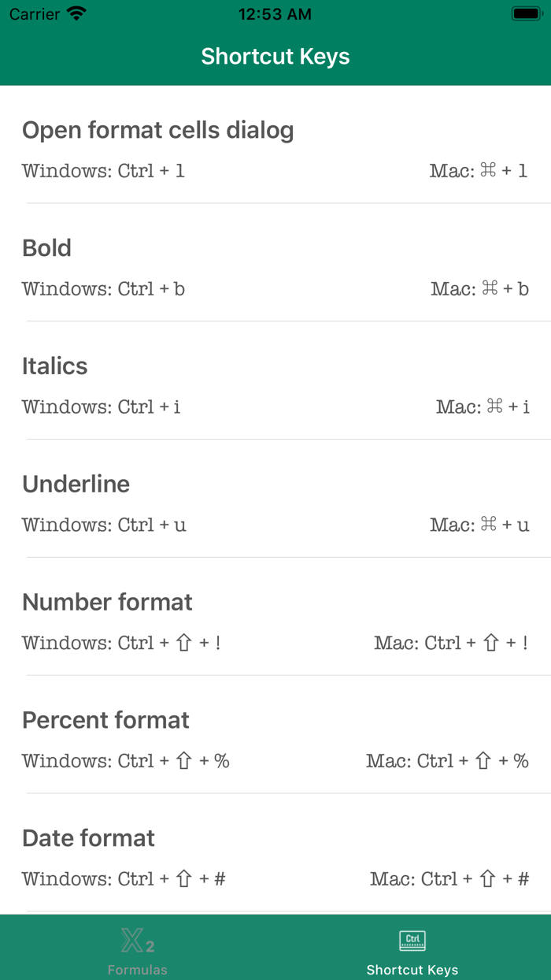Tap the Underline heading
The image size is (551, 980).
pos(76,484)
